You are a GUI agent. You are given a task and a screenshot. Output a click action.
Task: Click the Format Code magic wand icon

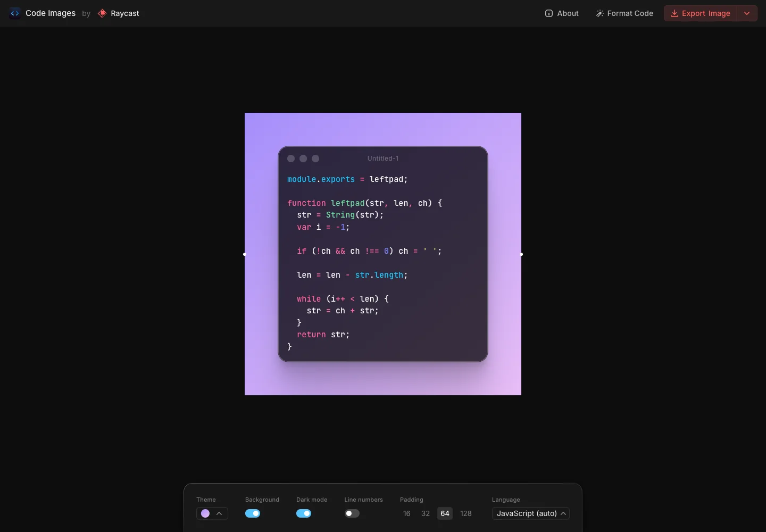600,13
